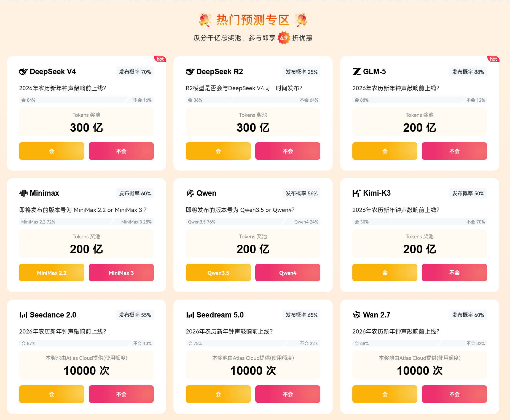510x420 pixels.
Task: Click 会 on the DeepSeek V4 card
Action: click(x=51, y=151)
